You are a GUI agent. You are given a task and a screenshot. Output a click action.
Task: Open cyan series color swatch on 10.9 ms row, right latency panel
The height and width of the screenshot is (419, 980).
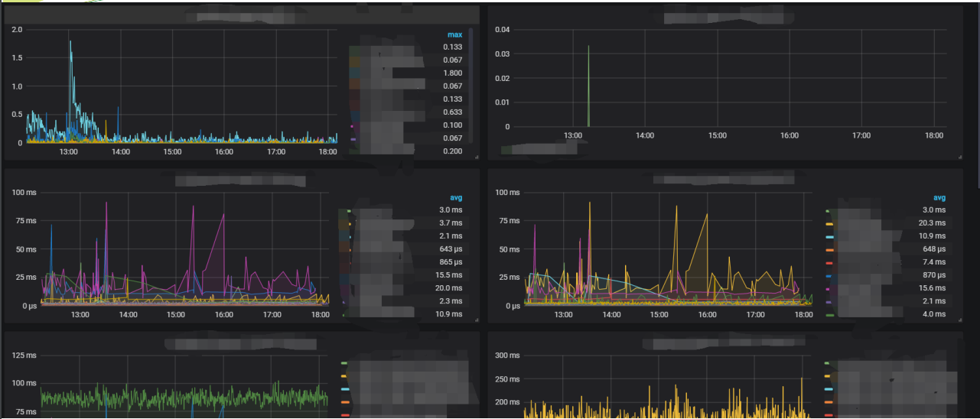pyautogui.click(x=829, y=237)
